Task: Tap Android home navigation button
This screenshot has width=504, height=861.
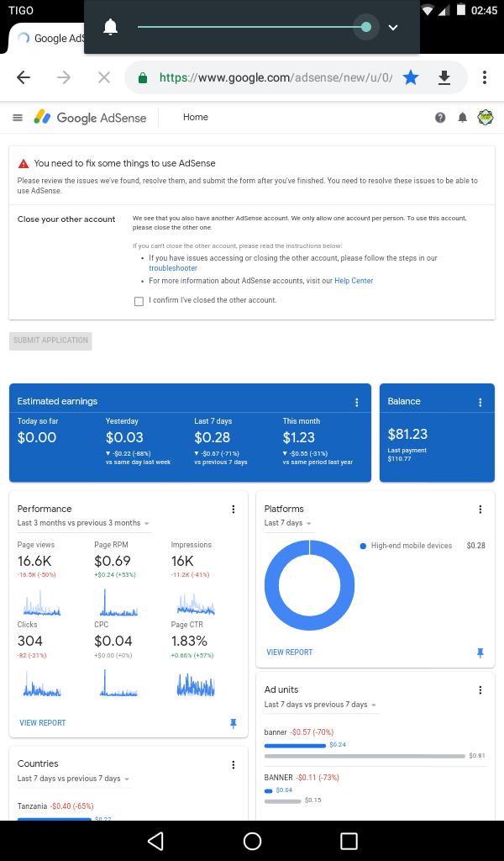Action: point(252,841)
